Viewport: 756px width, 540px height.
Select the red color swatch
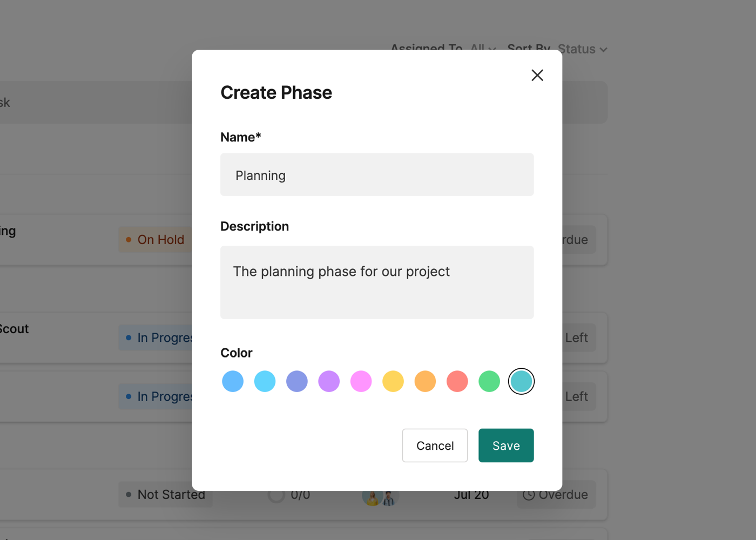[457, 381]
